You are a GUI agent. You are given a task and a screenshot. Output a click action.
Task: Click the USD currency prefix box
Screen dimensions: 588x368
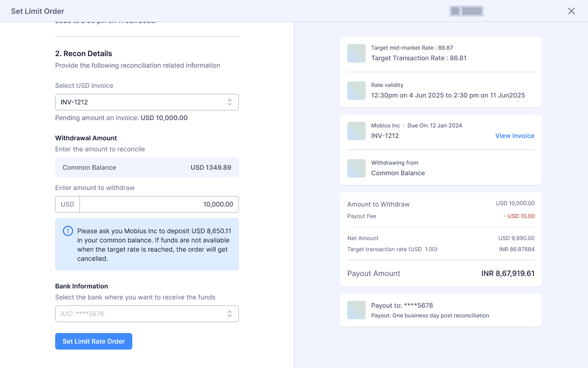68,204
